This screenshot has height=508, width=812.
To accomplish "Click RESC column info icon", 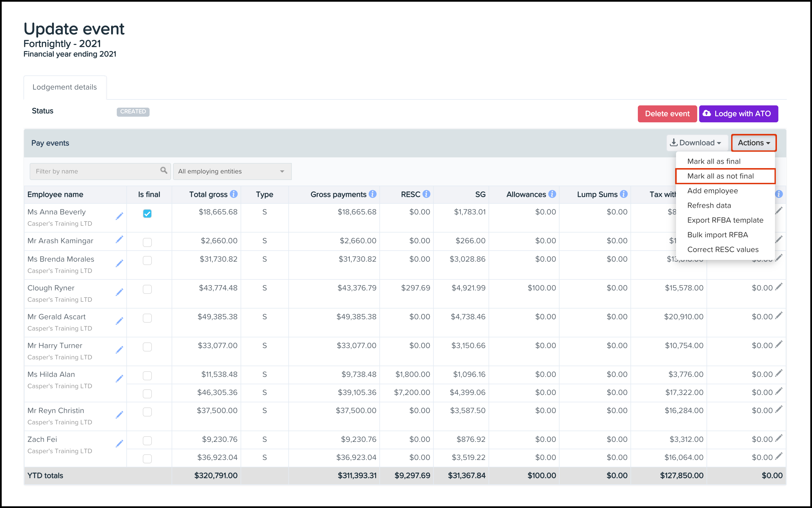I will pyautogui.click(x=426, y=194).
